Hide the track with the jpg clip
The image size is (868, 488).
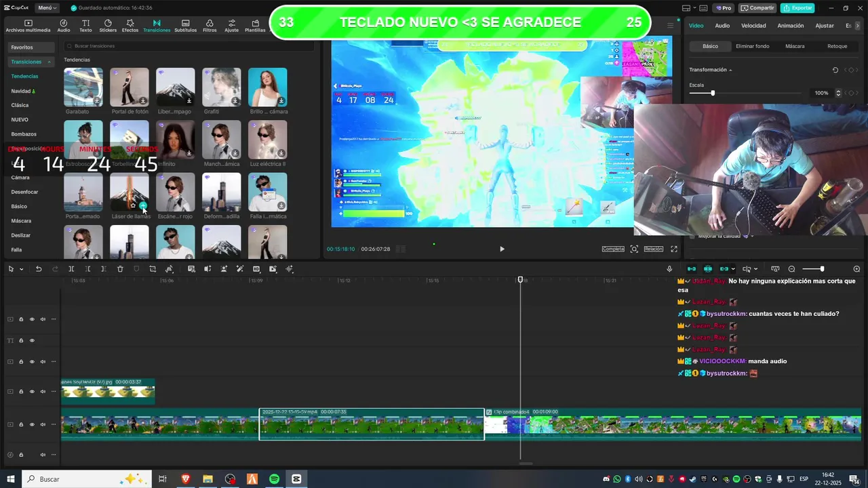tap(32, 391)
